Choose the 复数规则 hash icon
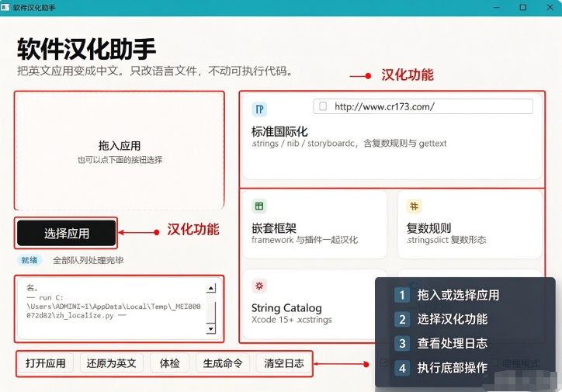The width and height of the screenshot is (562, 392). pyautogui.click(x=414, y=206)
